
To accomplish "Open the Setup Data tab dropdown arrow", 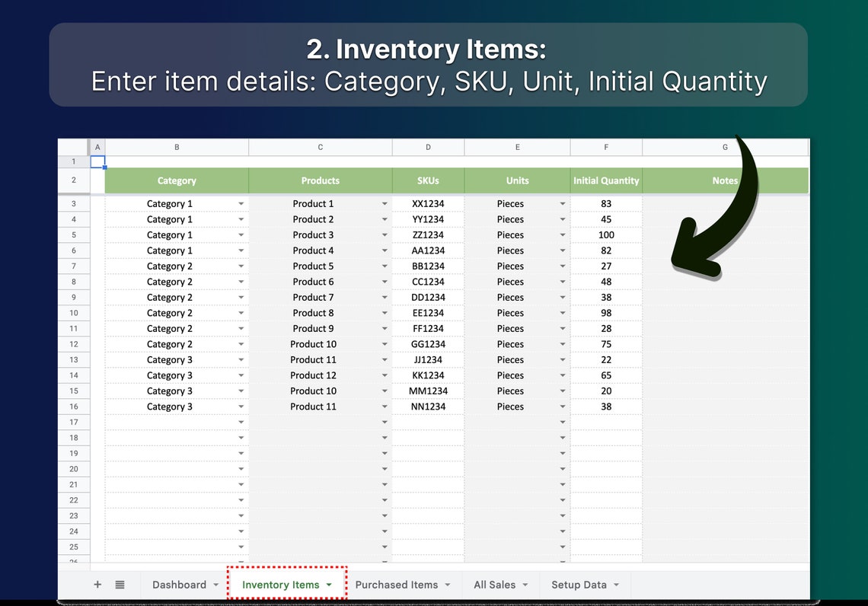I will [615, 584].
